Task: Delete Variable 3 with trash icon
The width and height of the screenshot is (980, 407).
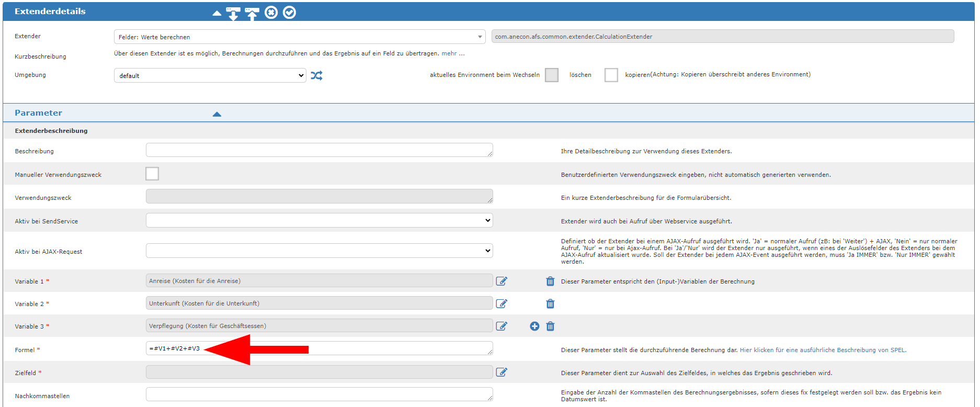Action: click(550, 326)
